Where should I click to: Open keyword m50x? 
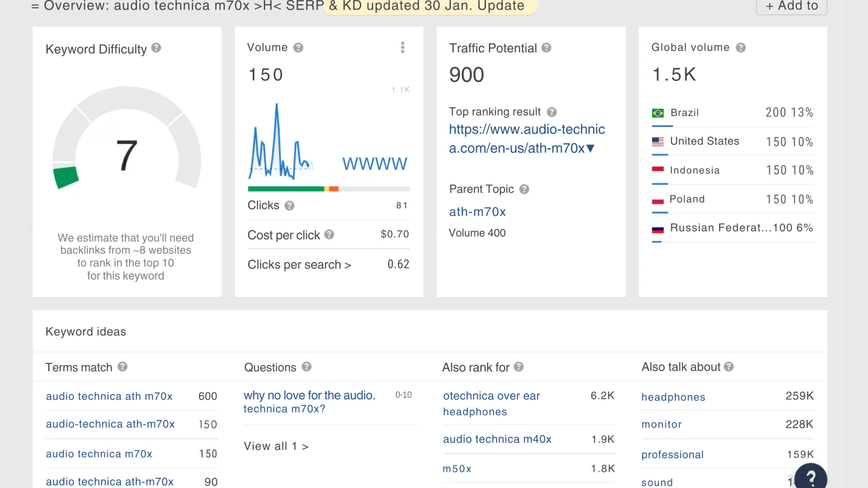pyautogui.click(x=457, y=469)
